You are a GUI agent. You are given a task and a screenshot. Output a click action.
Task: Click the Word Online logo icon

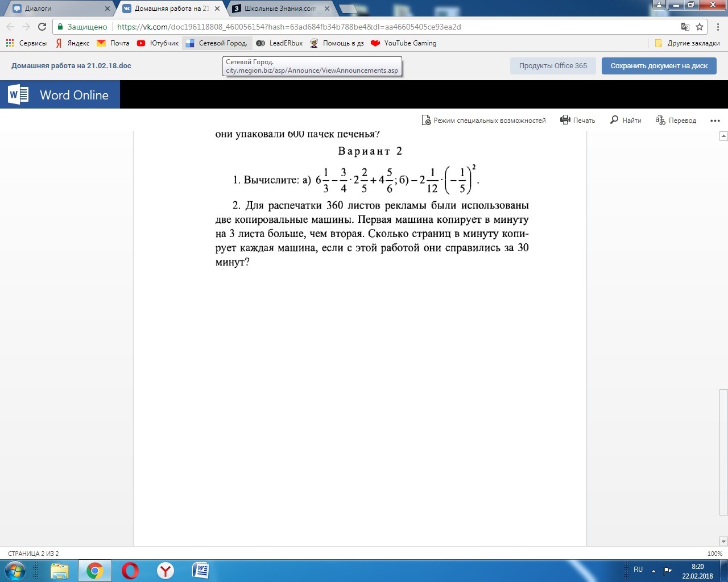(18, 95)
